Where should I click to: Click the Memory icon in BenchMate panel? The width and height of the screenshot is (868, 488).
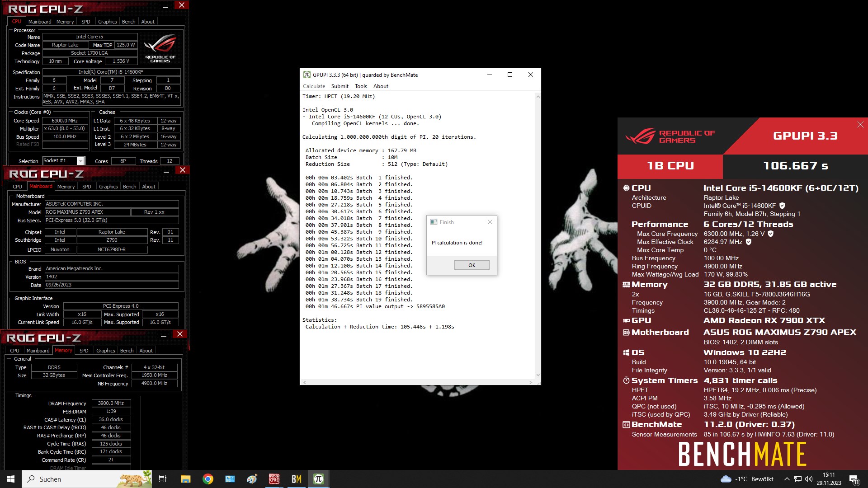626,285
